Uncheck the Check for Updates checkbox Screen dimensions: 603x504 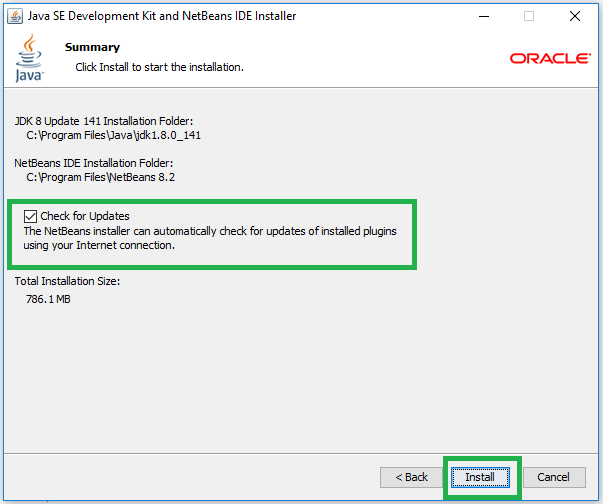[30, 216]
